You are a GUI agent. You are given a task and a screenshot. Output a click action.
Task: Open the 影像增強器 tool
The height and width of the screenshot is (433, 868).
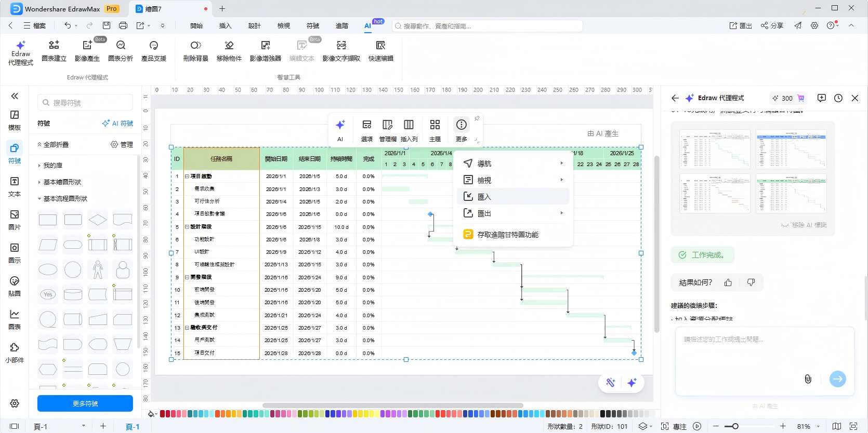click(266, 51)
